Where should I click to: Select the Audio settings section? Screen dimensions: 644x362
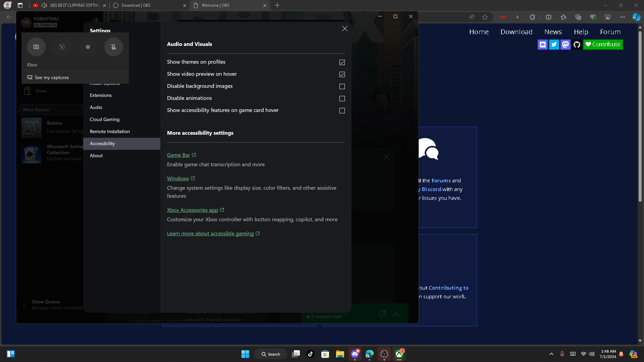click(x=122, y=108)
